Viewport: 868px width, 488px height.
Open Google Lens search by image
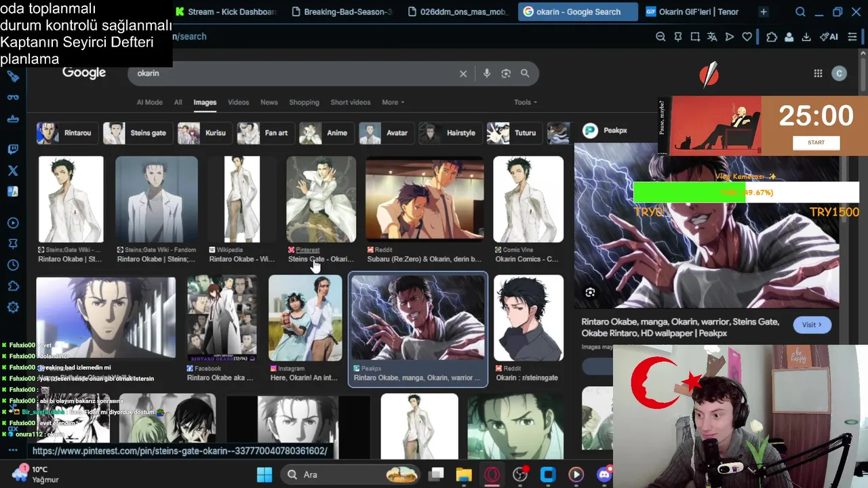[506, 73]
